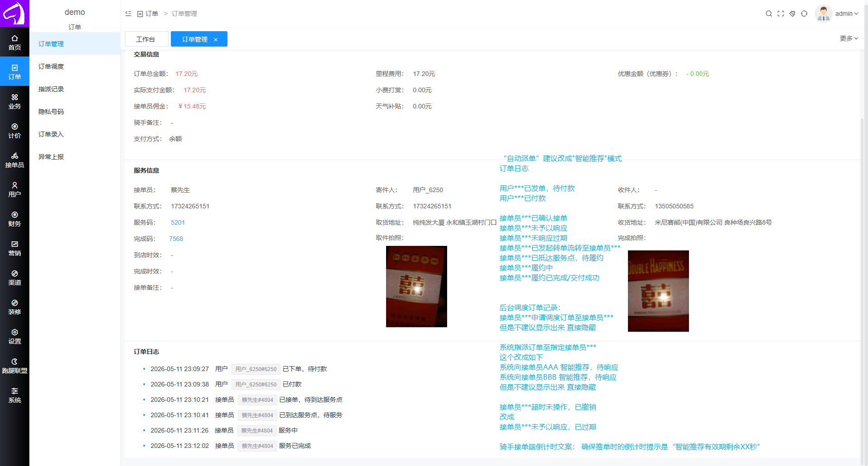Click 蔡先生#4804 tag on 已到达服务点 log

pyautogui.click(x=257, y=415)
